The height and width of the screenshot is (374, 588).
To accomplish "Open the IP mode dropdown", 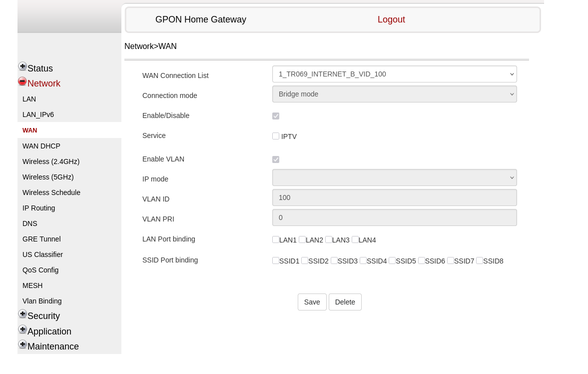I will (394, 177).
